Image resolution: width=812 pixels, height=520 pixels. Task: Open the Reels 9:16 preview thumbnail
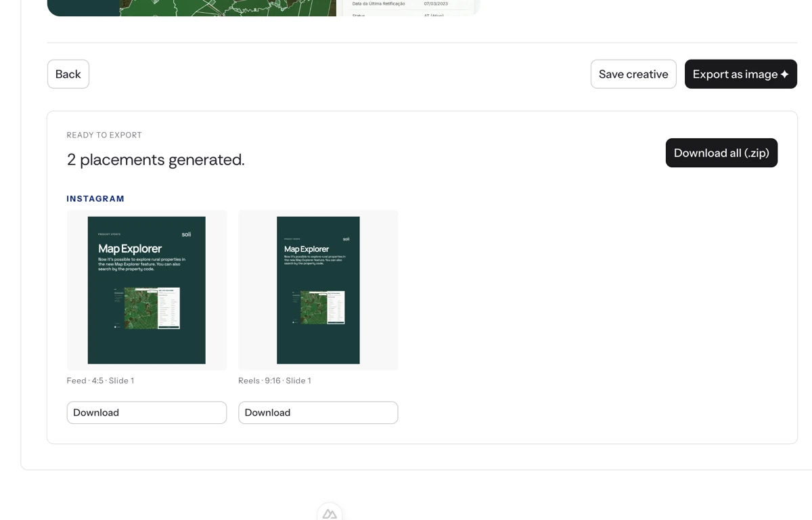coord(318,290)
